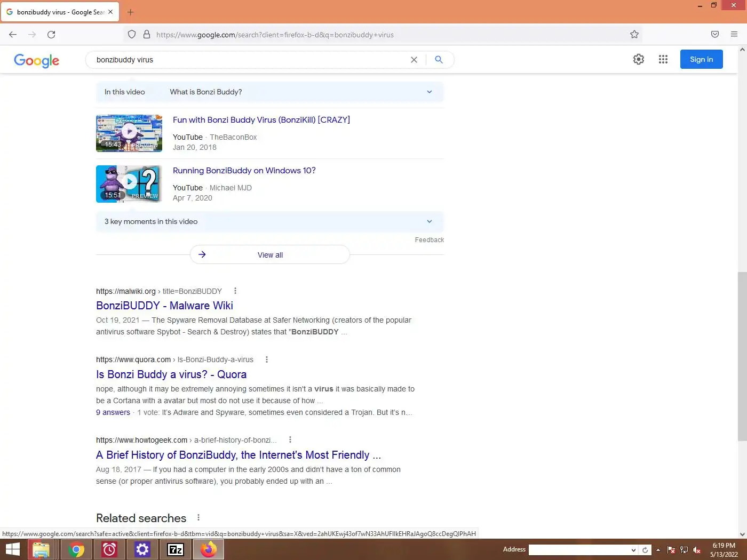This screenshot has height=560, width=747.
Task: Click View all videos button
Action: (269, 254)
